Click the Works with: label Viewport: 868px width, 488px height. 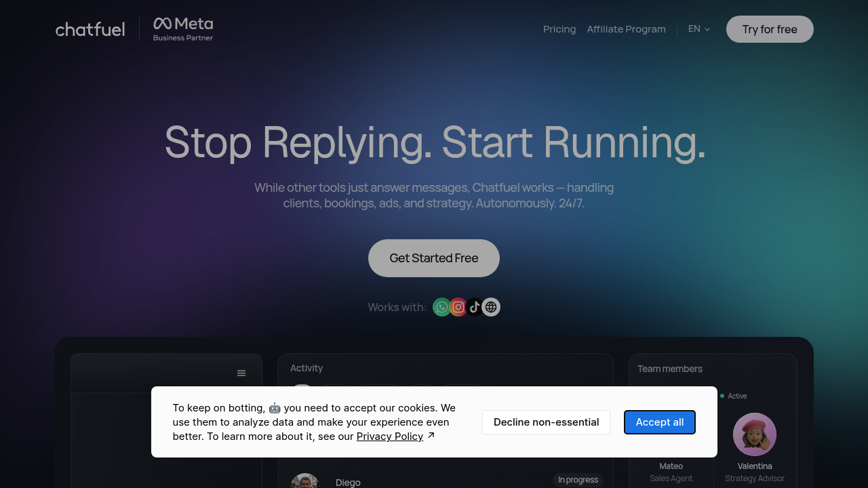(x=397, y=307)
